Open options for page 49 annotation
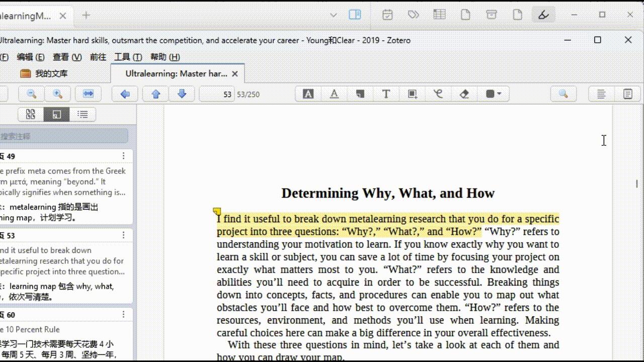Image resolution: width=644 pixels, height=362 pixels. (123, 156)
